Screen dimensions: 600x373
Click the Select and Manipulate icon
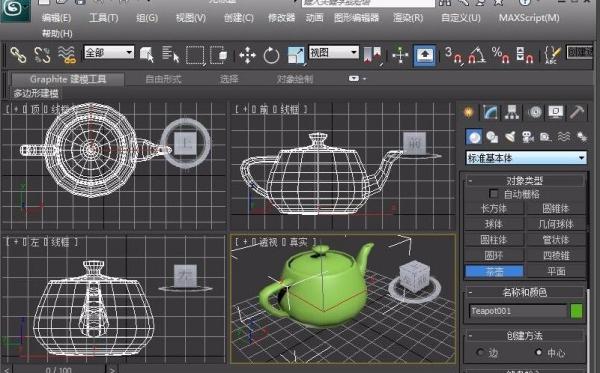coord(400,55)
